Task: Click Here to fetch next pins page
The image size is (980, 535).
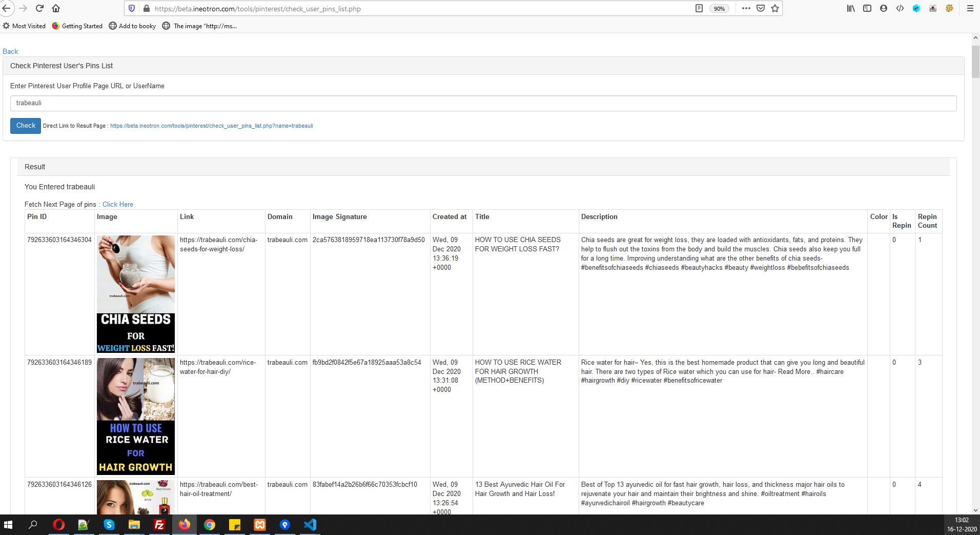Action: [118, 204]
